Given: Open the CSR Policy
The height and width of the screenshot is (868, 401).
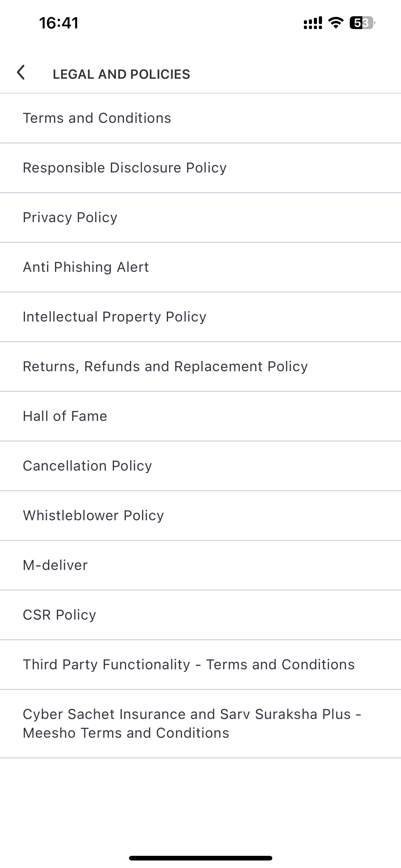Looking at the screenshot, I should coord(200,615).
